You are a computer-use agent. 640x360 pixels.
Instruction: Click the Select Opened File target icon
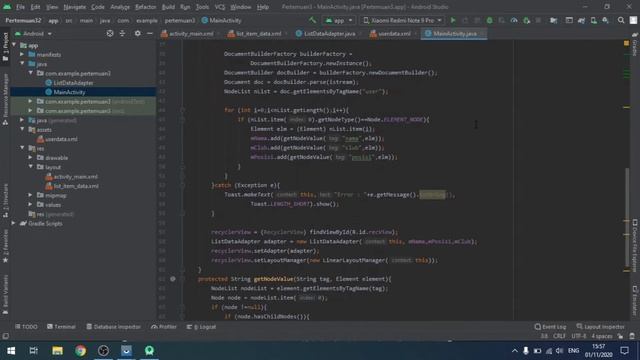(x=110, y=33)
